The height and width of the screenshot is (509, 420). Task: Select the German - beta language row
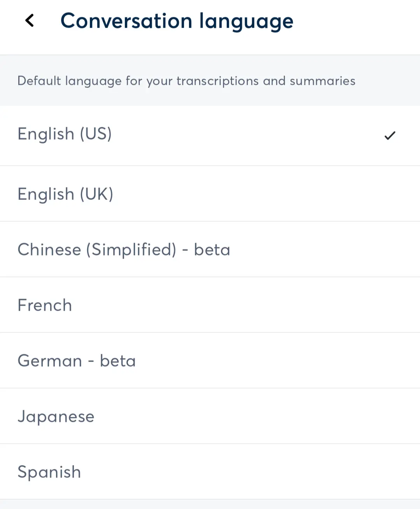pos(210,360)
